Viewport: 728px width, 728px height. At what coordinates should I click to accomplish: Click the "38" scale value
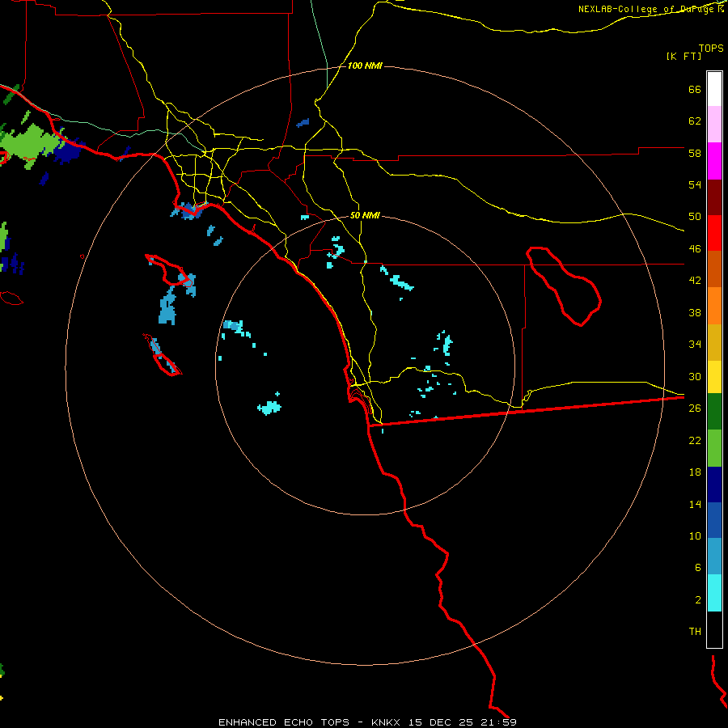(x=695, y=312)
